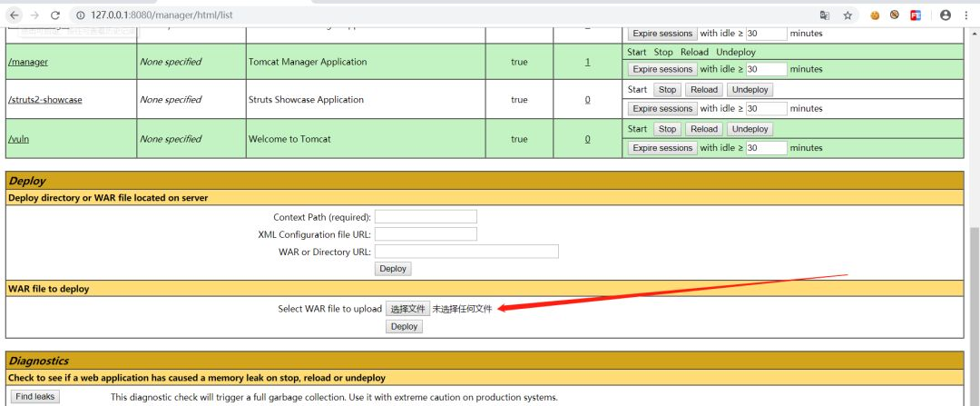
Task: Click the striped round extension icon
Action: click(895, 15)
